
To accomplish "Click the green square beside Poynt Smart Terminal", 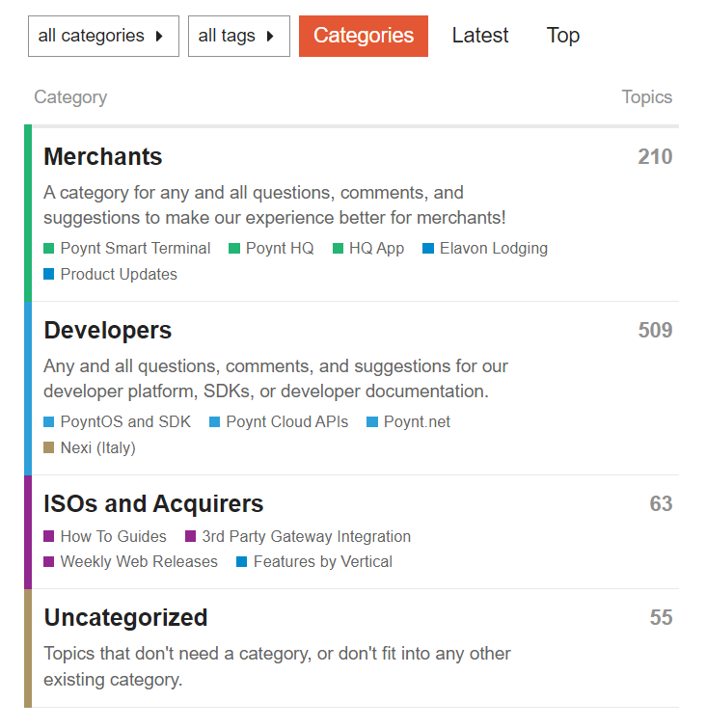I will coord(49,249).
